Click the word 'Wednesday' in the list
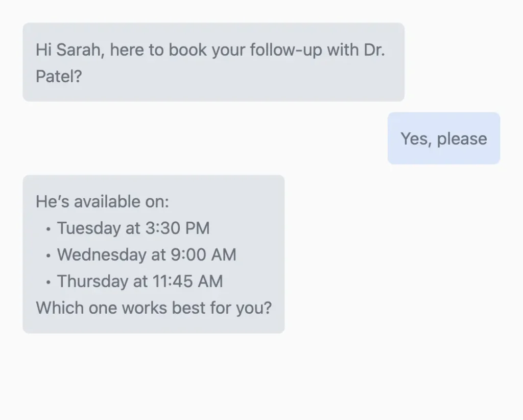The width and height of the screenshot is (523, 420). [x=102, y=255]
